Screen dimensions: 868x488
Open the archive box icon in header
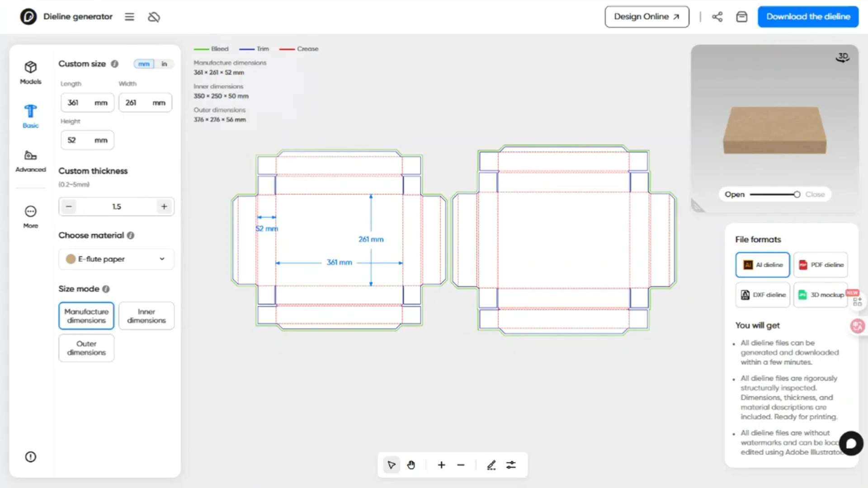point(741,17)
